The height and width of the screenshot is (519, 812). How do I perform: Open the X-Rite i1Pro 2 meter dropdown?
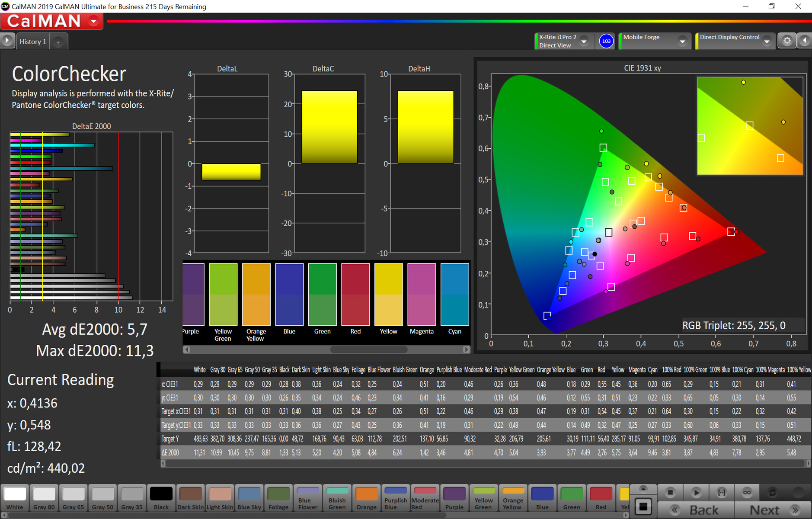[584, 41]
